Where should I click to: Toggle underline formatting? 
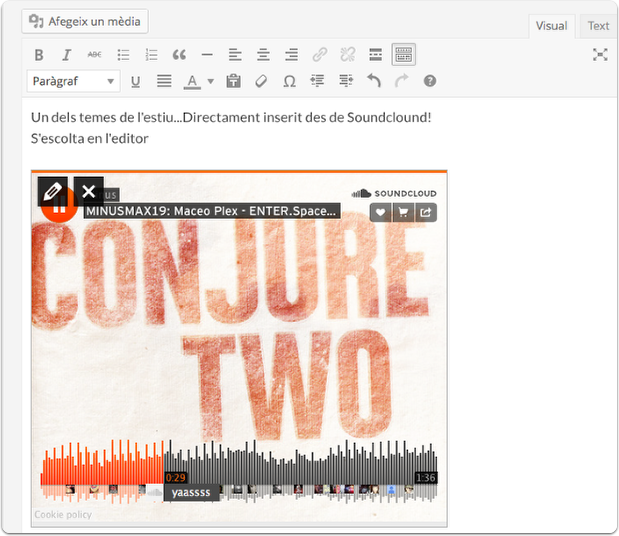(135, 81)
